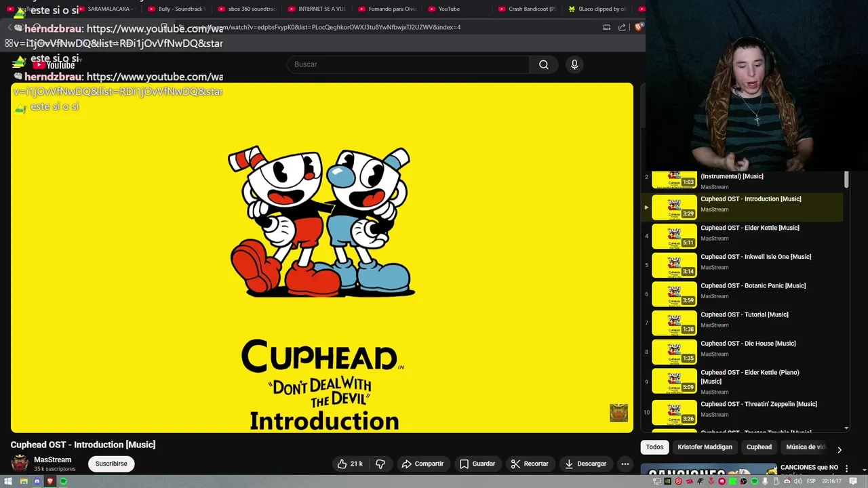Open Discord from the taskbar

[37, 481]
